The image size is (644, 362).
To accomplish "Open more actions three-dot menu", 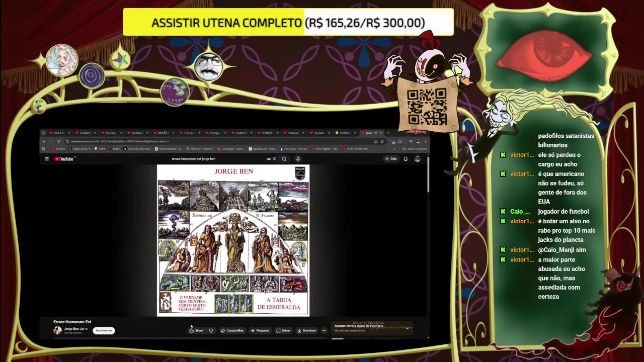I will point(324,330).
